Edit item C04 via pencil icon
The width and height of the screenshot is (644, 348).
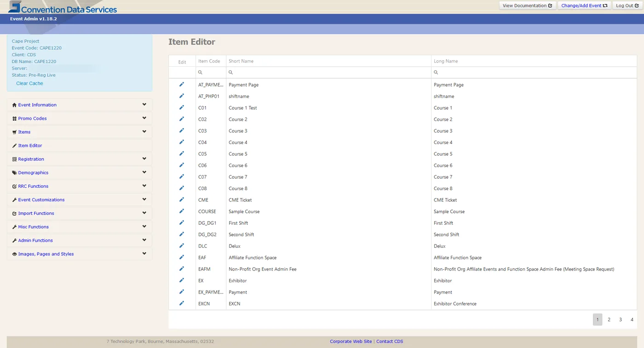[x=182, y=142]
